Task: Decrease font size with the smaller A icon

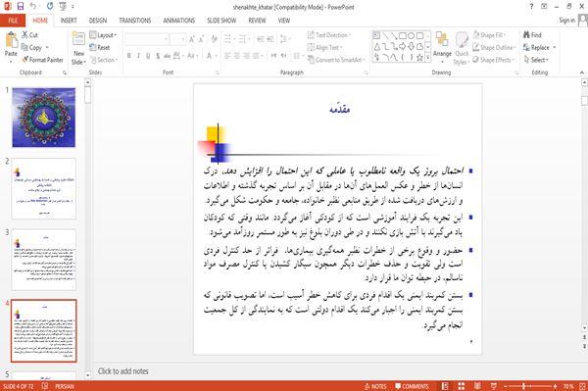Action: point(201,39)
